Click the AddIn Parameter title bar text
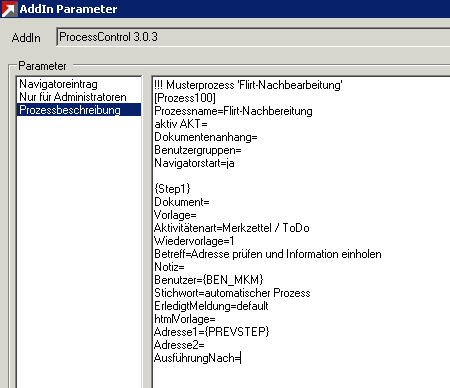 tap(68, 9)
